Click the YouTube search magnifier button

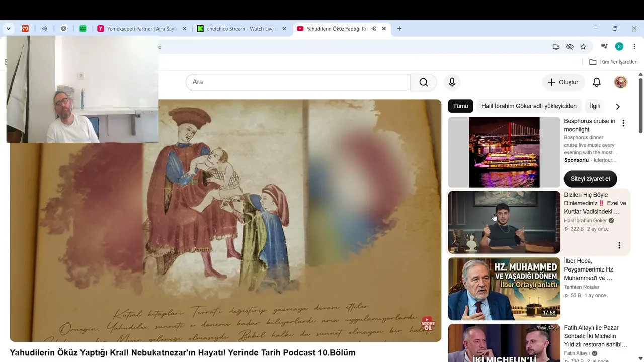point(424,82)
